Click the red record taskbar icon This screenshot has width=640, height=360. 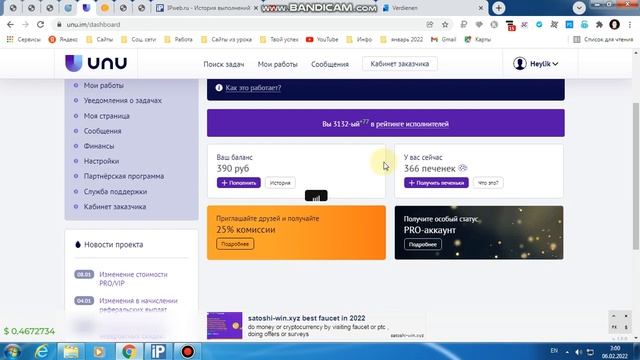coord(187,351)
